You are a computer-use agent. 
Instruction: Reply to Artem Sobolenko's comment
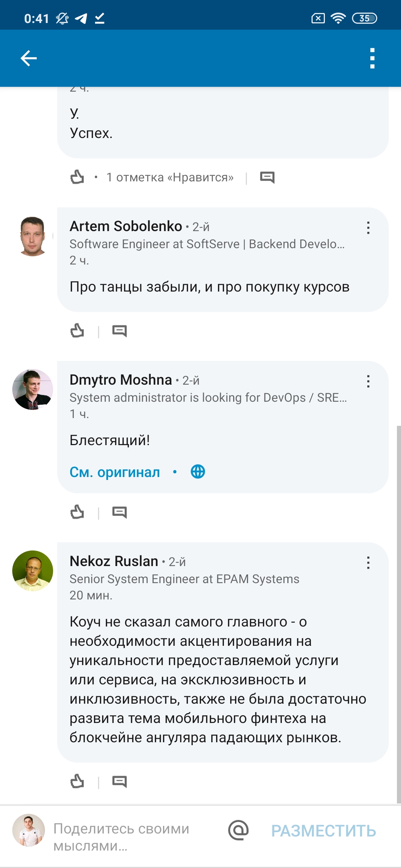[x=120, y=331]
